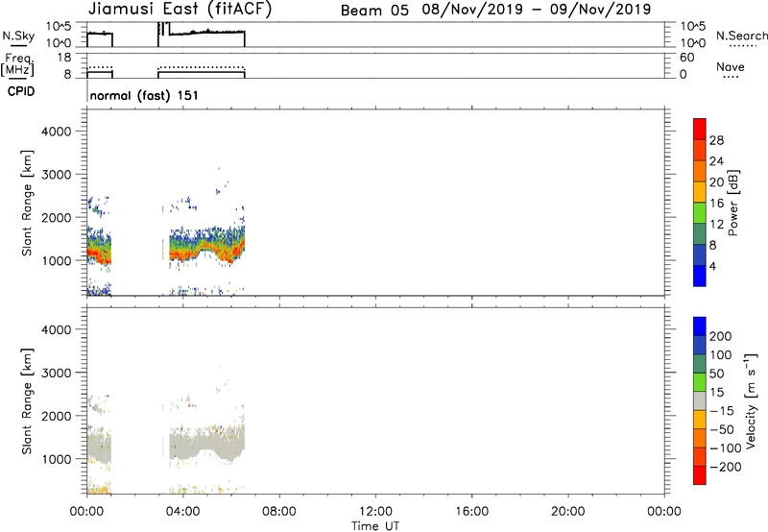Click the 'Power [dB]' colorbar label
The width and height of the screenshot is (768, 532).
(x=732, y=203)
